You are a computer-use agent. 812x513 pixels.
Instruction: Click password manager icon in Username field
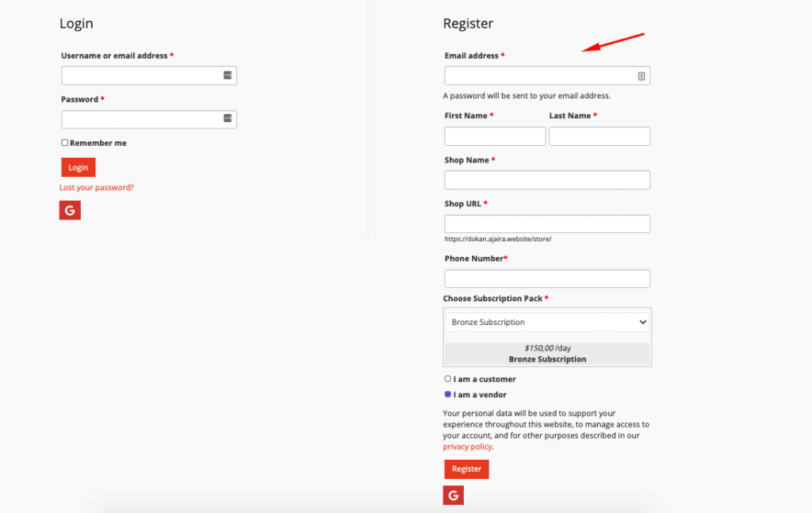point(228,75)
